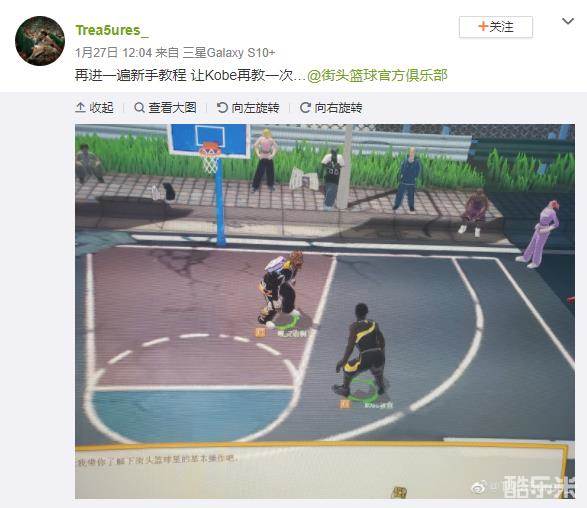Image resolution: width=587 pixels, height=508 pixels.
Task: Open Trea5ures_ round profile avatar
Action: 40,41
